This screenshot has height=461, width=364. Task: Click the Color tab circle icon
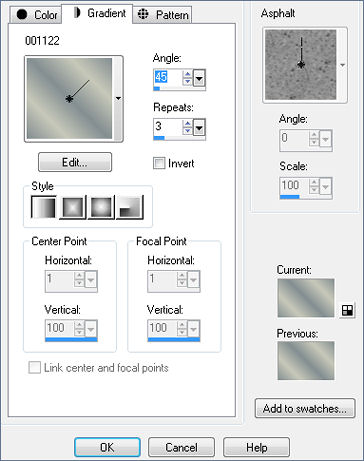click(x=22, y=14)
